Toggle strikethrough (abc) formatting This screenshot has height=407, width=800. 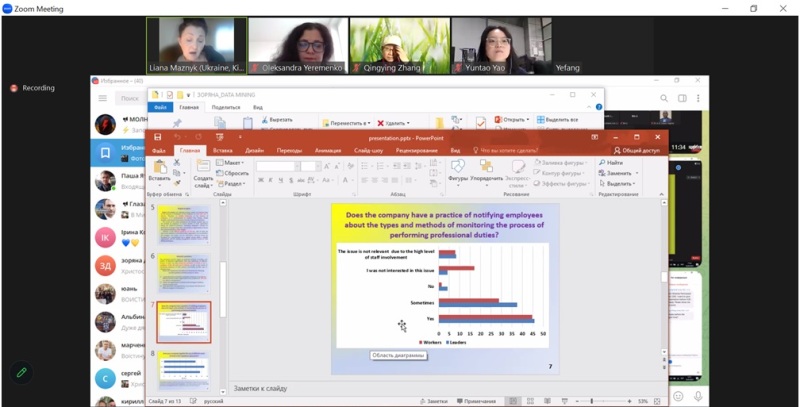301,180
